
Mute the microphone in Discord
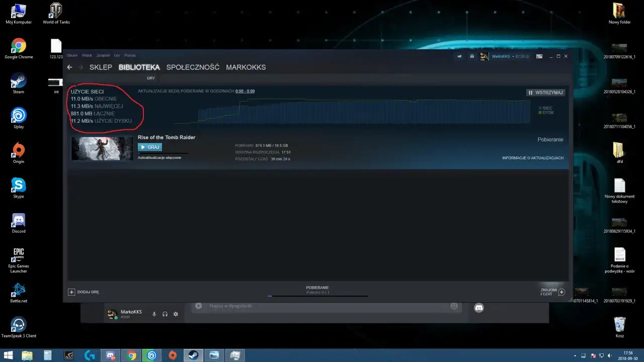(154, 314)
